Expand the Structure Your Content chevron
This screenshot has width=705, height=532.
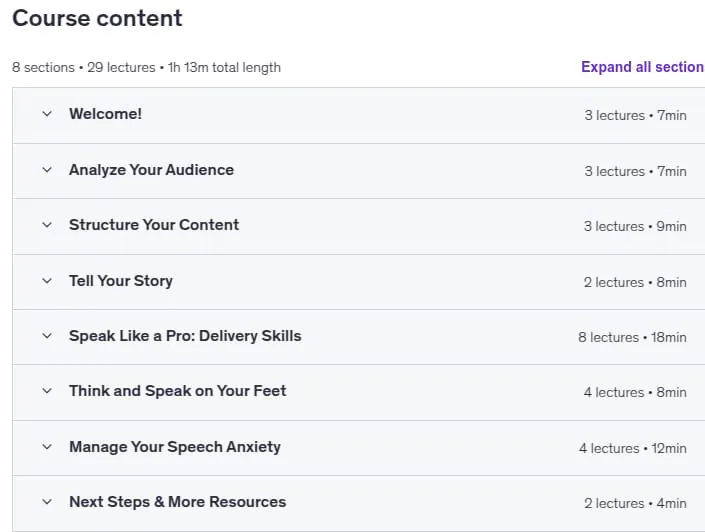click(47, 225)
